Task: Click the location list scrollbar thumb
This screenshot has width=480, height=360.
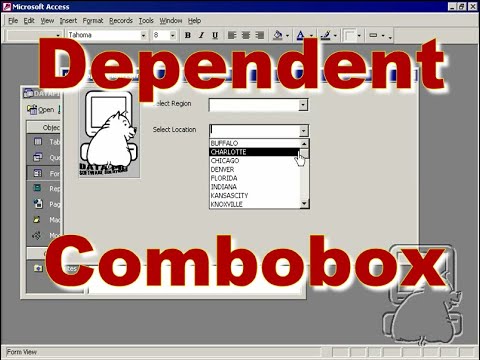Action: 304,154
